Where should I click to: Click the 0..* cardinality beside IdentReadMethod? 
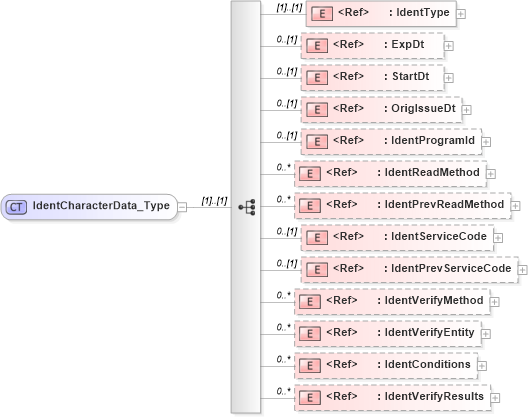click(284, 167)
